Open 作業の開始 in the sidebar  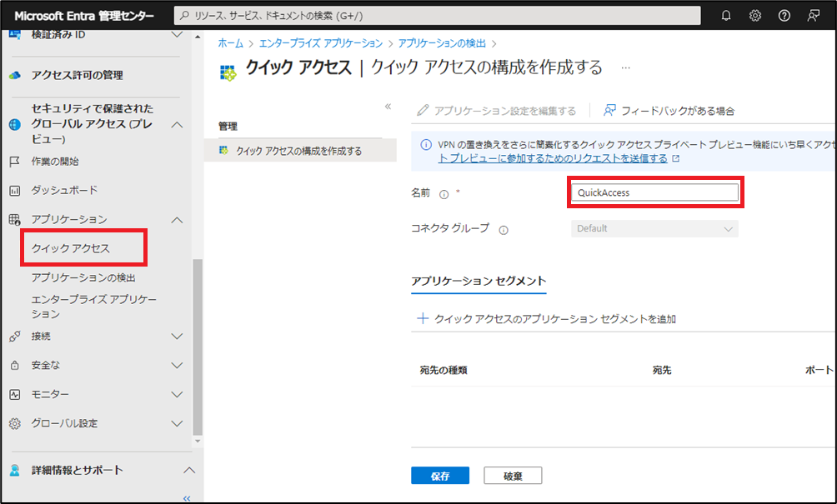coord(55,162)
